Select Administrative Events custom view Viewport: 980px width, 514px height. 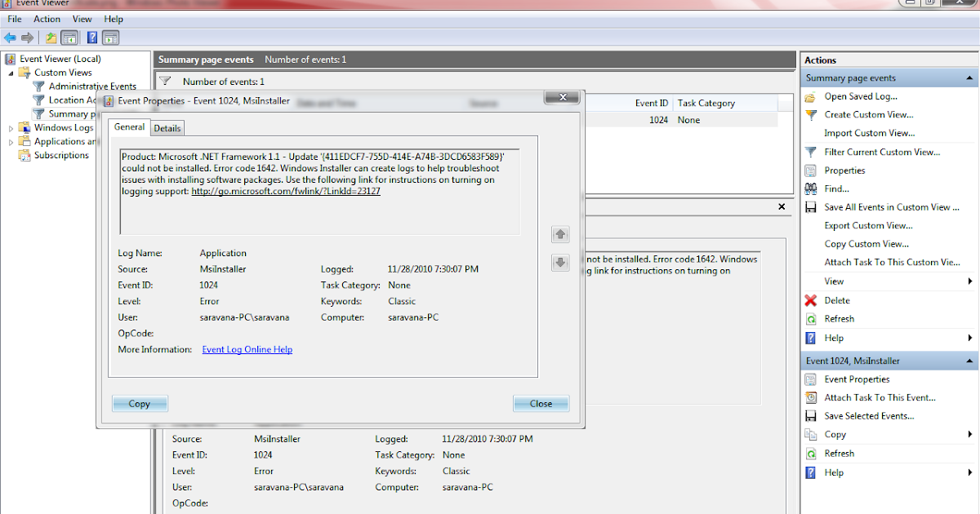pos(92,86)
